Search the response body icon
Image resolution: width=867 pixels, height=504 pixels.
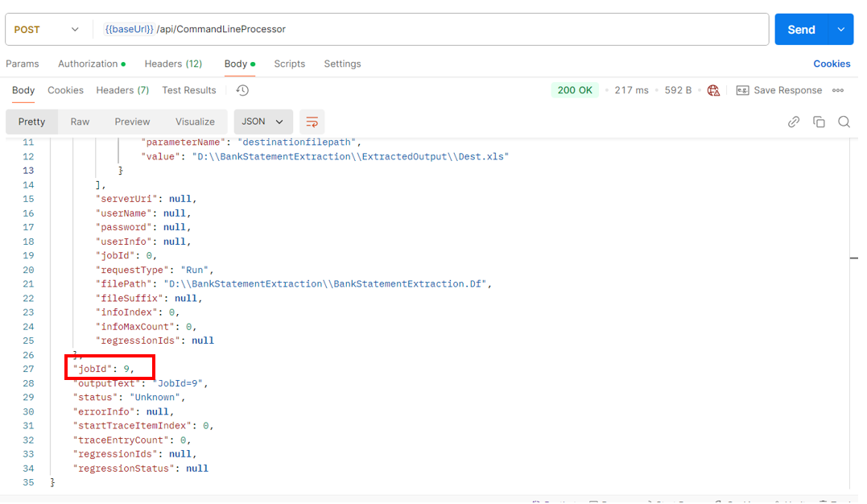[844, 122]
